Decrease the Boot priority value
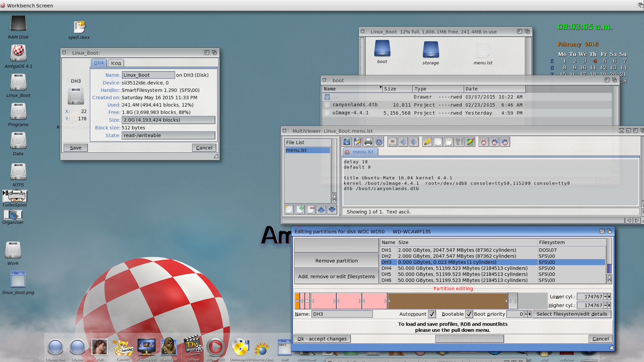Viewport: 644px width, 362px height. pos(526,314)
